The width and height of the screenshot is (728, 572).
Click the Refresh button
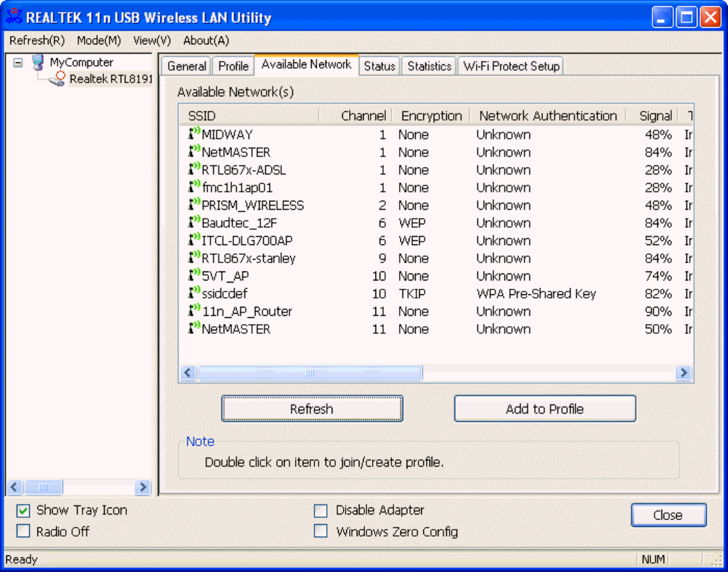[312, 409]
